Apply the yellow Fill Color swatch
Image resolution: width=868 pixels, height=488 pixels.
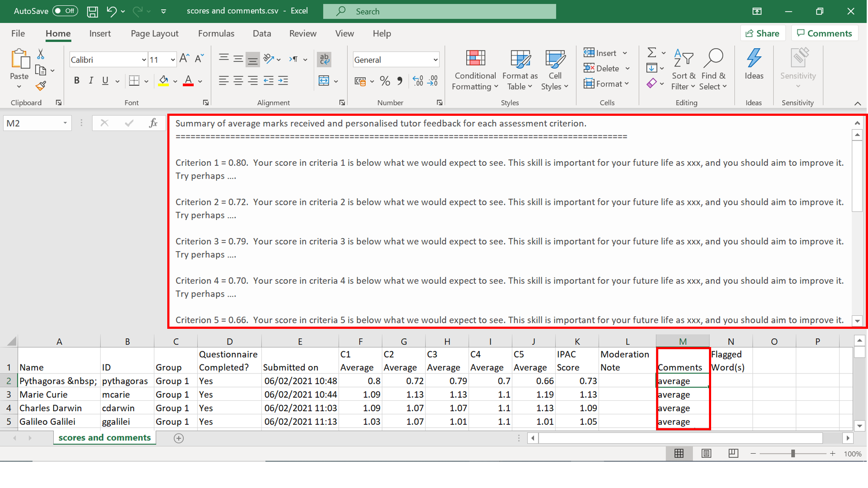(x=163, y=81)
